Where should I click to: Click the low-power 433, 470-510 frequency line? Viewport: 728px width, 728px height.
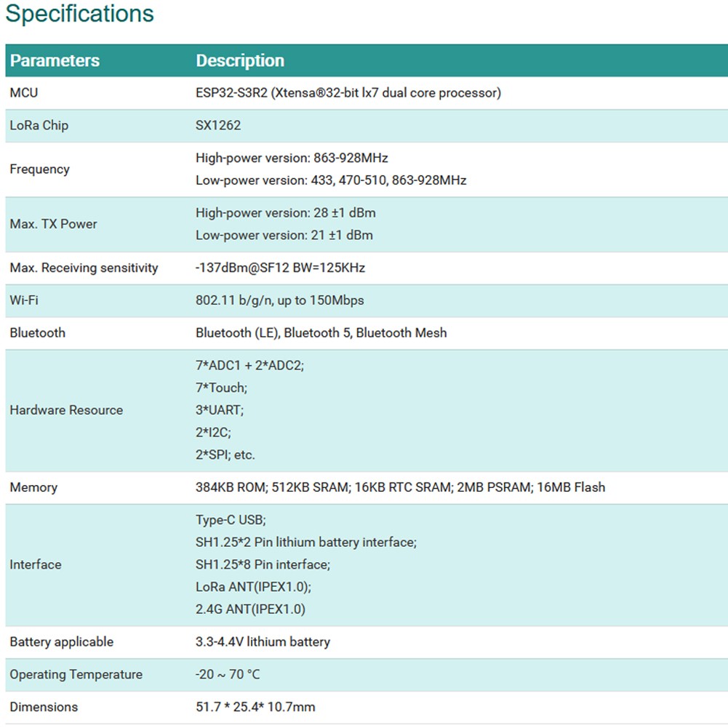[x=331, y=180]
